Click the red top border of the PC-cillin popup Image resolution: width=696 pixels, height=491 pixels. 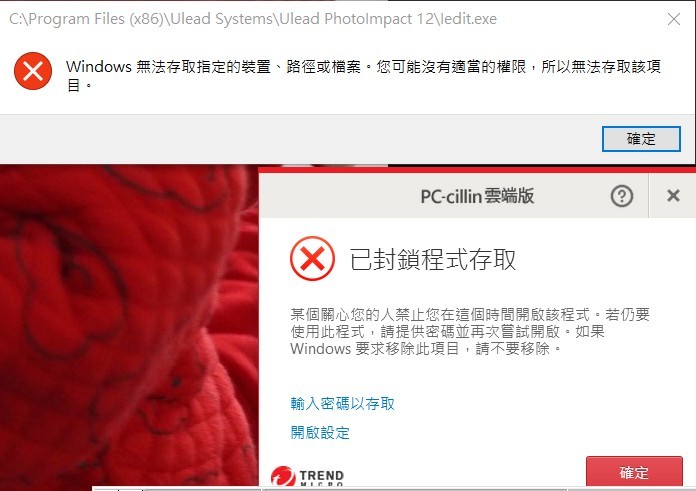pos(477,170)
